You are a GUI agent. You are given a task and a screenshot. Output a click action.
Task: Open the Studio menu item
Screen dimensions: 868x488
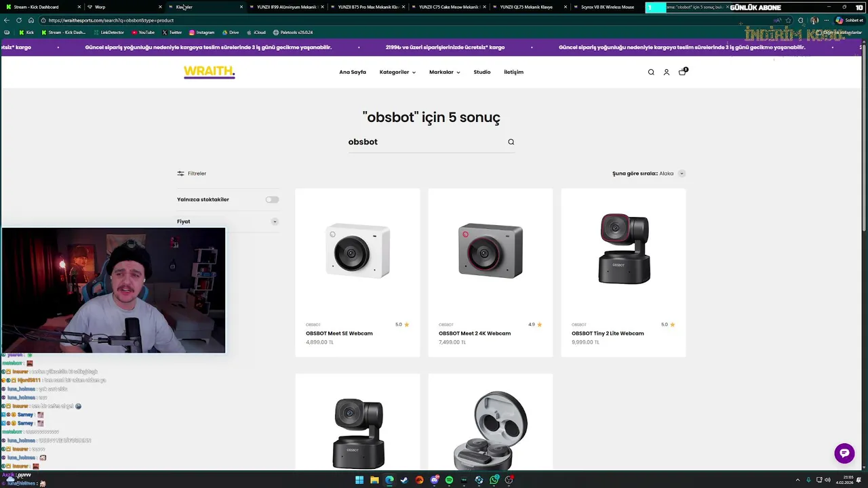(482, 72)
